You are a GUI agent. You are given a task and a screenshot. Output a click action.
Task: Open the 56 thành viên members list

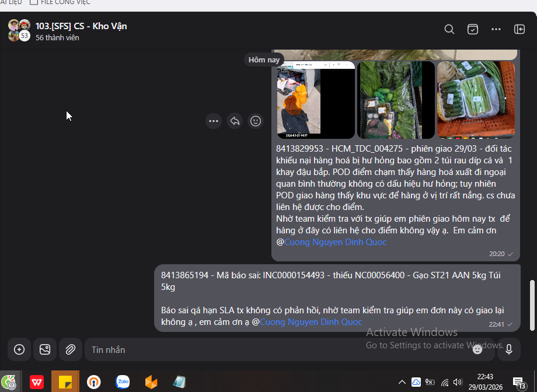tap(58, 38)
